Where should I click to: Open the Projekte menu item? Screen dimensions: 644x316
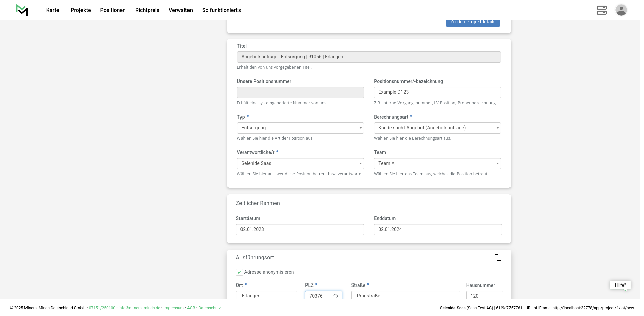click(x=80, y=10)
